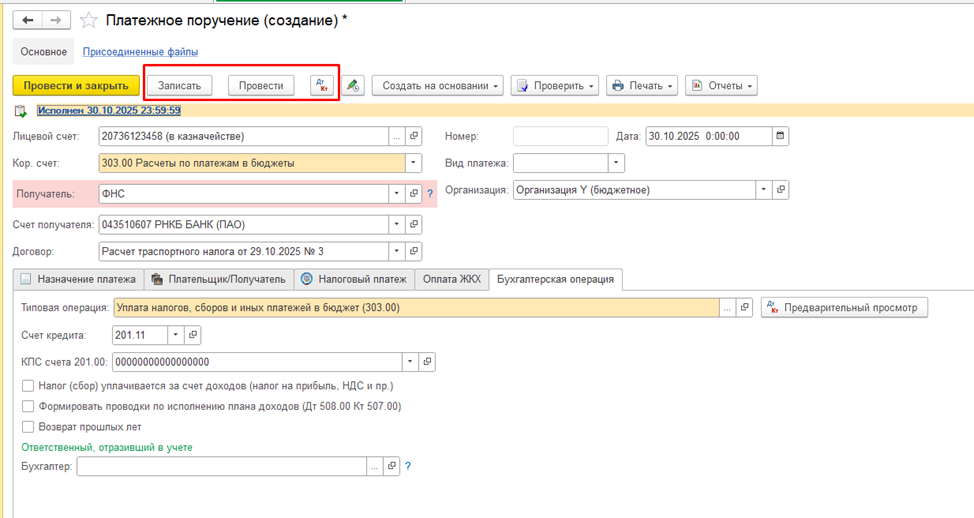974x518 pixels.
Task: Click into the Бухгалтер input field
Action: pos(221,466)
